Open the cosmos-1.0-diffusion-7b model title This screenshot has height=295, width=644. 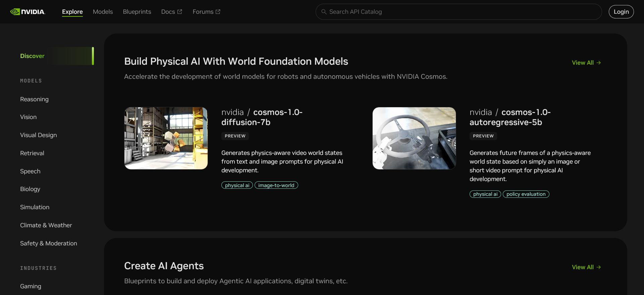click(x=262, y=117)
